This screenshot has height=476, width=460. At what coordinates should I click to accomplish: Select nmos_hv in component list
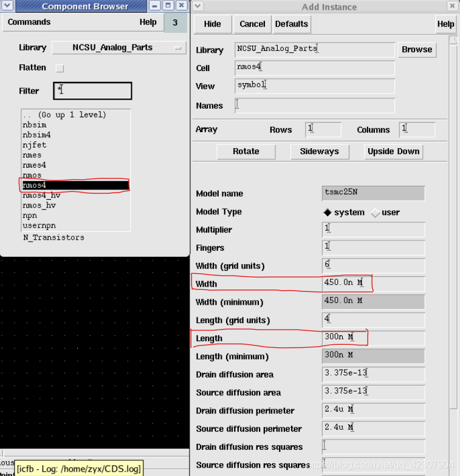39,205
